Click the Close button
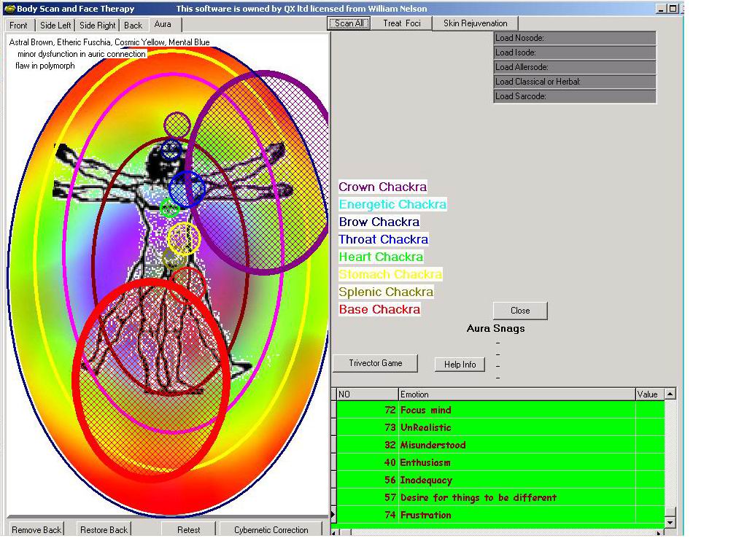The image size is (747, 560). (520, 311)
